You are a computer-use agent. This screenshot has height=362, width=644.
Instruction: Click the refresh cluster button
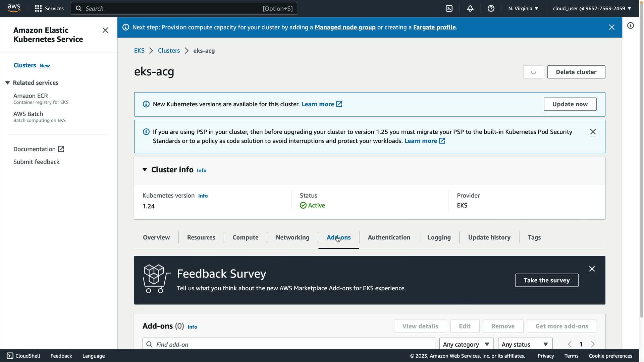click(x=533, y=72)
